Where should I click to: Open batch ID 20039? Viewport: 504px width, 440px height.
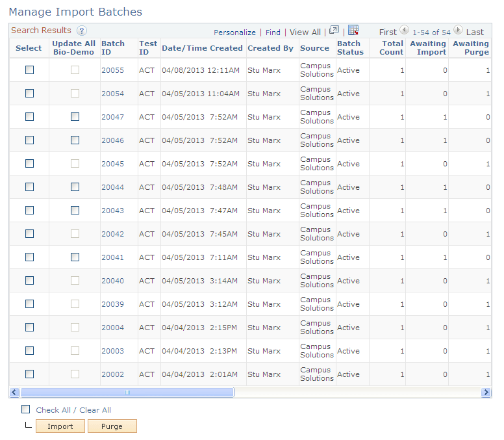(x=112, y=304)
